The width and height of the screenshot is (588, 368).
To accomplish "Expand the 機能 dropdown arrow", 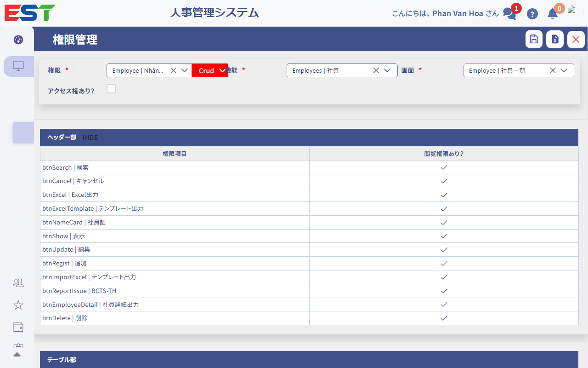I will (387, 70).
